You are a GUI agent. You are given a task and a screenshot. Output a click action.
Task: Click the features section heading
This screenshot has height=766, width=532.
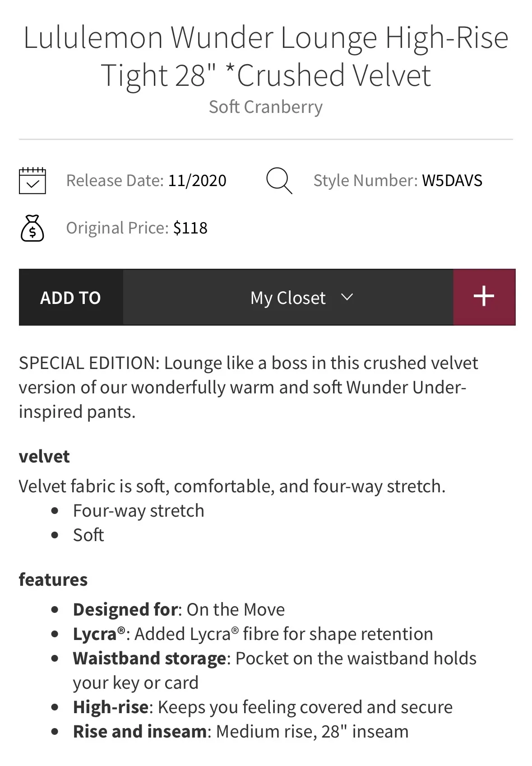point(53,579)
